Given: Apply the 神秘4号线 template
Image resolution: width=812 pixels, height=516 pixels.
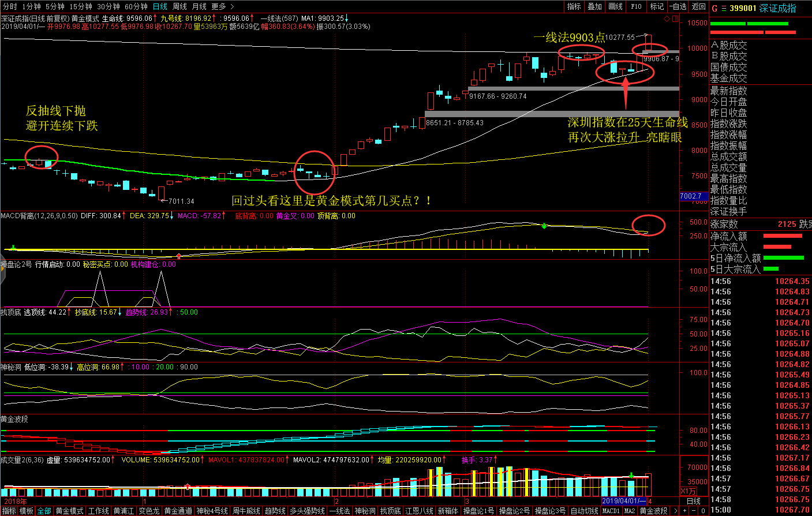Looking at the screenshot, I should 212,511.
